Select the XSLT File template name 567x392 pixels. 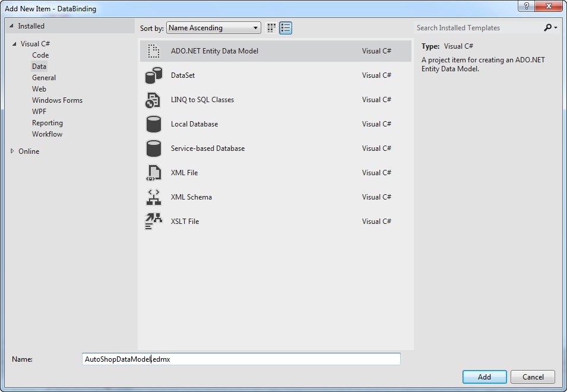click(x=185, y=222)
